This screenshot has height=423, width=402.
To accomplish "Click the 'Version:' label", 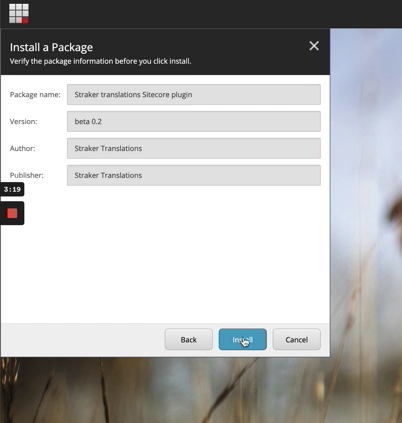I will tap(23, 121).
